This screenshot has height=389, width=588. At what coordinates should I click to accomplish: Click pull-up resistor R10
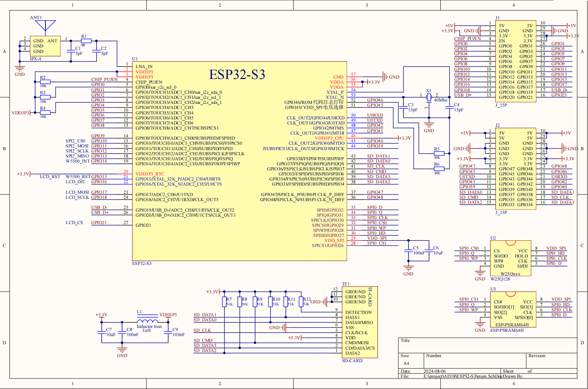point(270,302)
